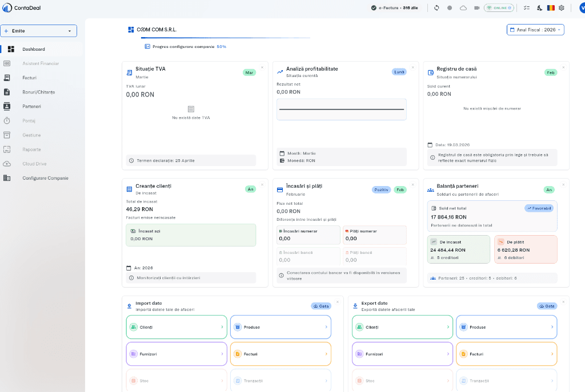Click the company grid icon beside CROM COM S.R.L.
The image size is (585, 392).
[131, 30]
